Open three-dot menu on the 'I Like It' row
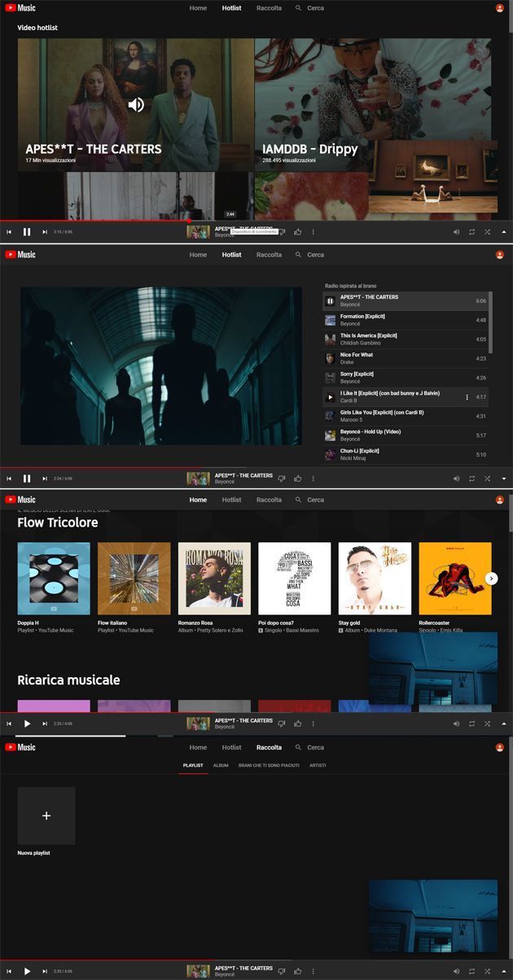The image size is (513, 980). (x=467, y=397)
